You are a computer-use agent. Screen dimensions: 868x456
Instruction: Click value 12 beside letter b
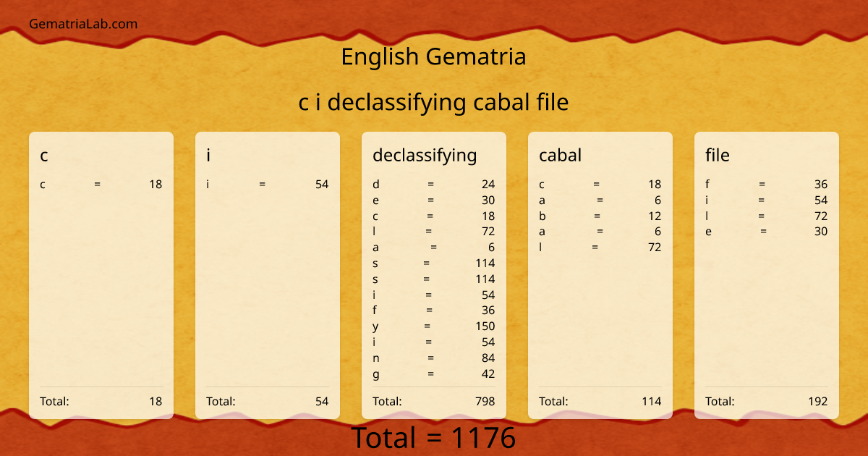[655, 216]
